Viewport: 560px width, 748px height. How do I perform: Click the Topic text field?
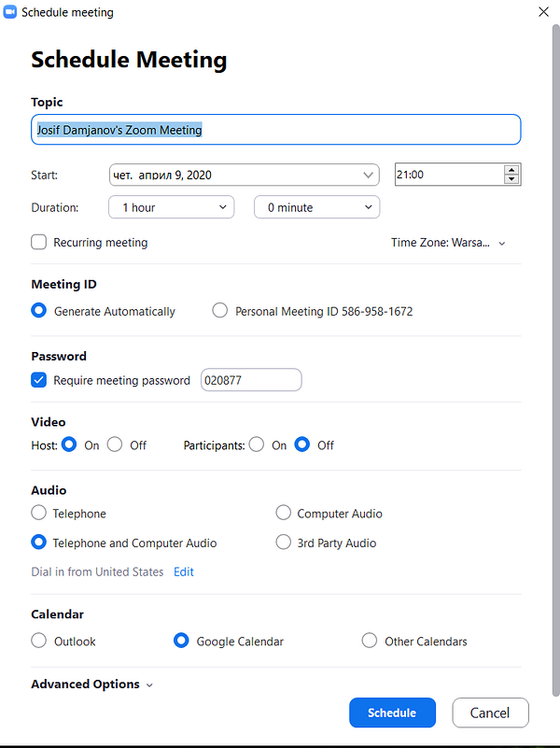click(x=276, y=129)
